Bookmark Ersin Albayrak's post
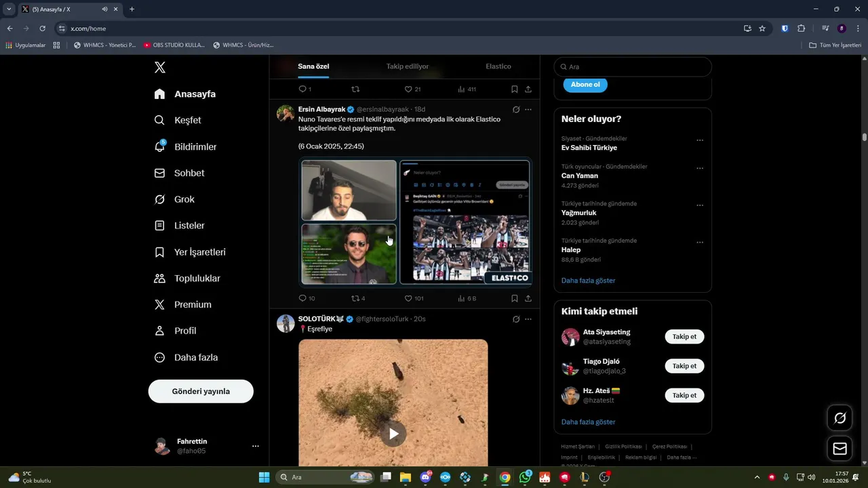868x488 pixels. tap(515, 298)
